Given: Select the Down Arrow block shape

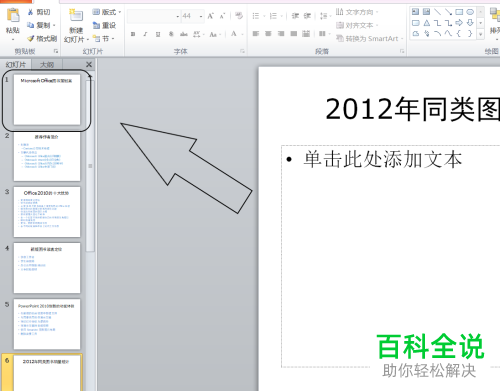Looking at the screenshot, I should click(470, 23).
